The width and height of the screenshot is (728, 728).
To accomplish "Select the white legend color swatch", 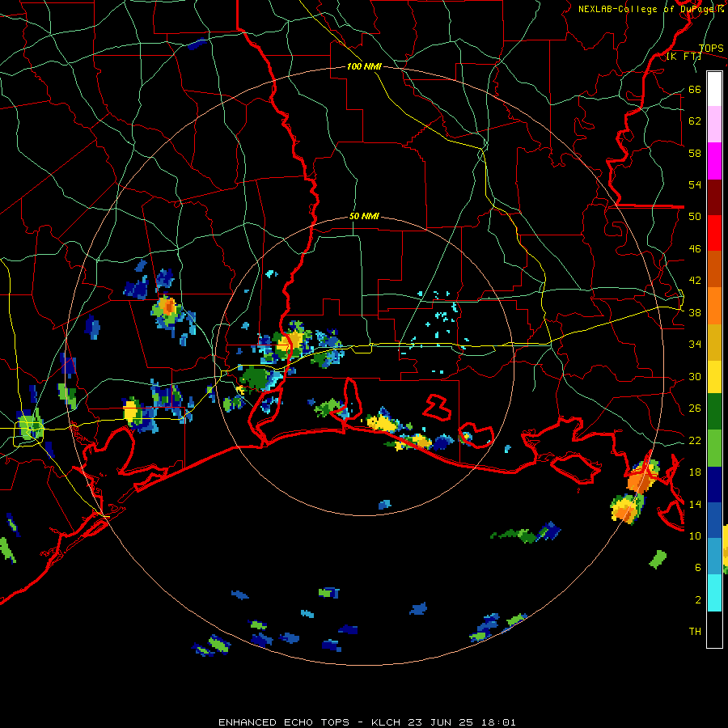I will coord(714,89).
